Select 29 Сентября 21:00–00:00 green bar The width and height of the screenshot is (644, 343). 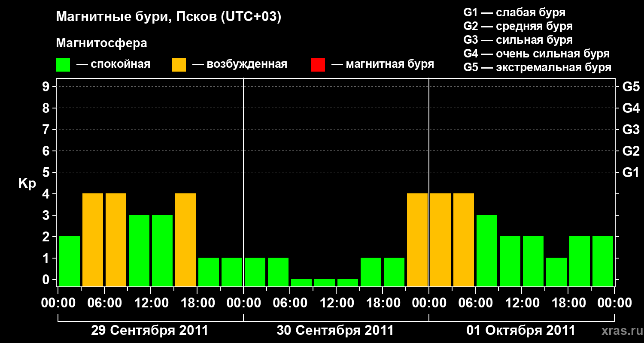click(232, 272)
